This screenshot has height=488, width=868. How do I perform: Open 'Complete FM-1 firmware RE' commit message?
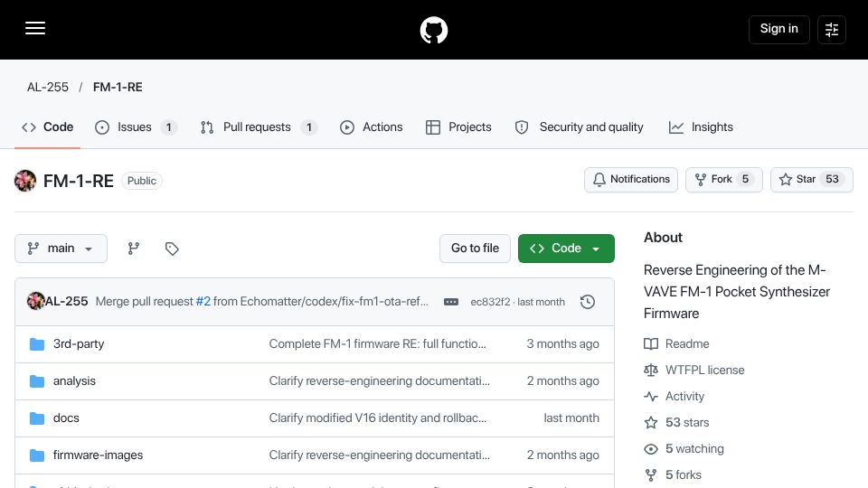(378, 343)
